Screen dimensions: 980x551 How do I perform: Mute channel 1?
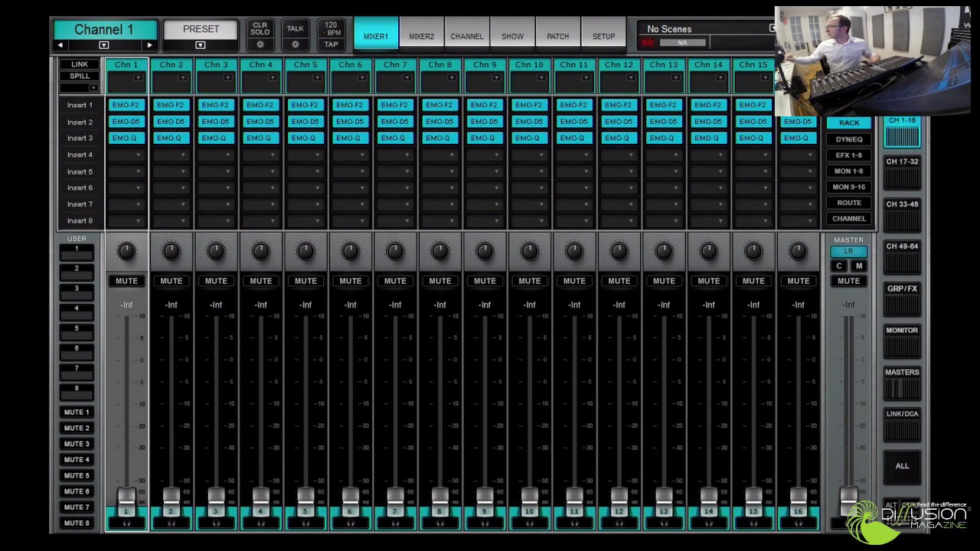coord(126,281)
